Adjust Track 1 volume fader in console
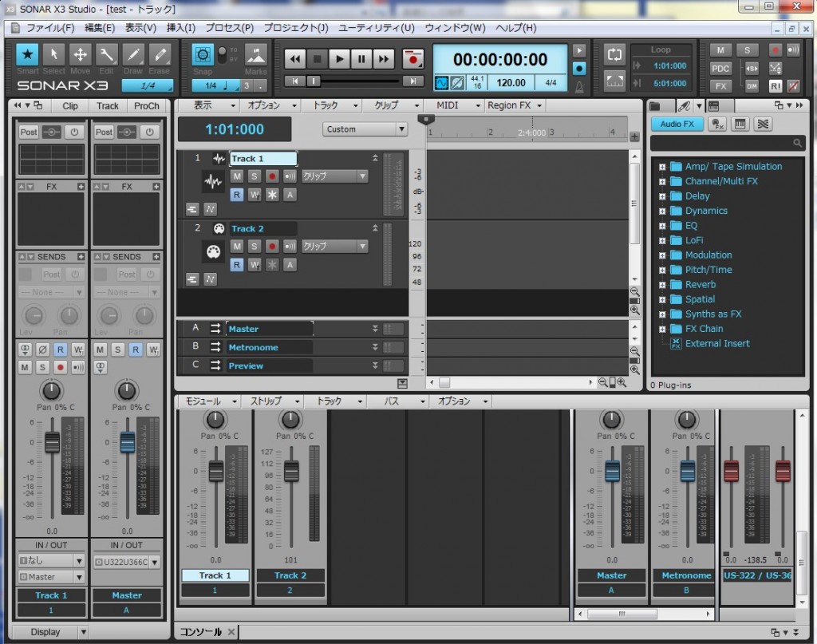Screen dimensions: 817x644 click(x=215, y=471)
